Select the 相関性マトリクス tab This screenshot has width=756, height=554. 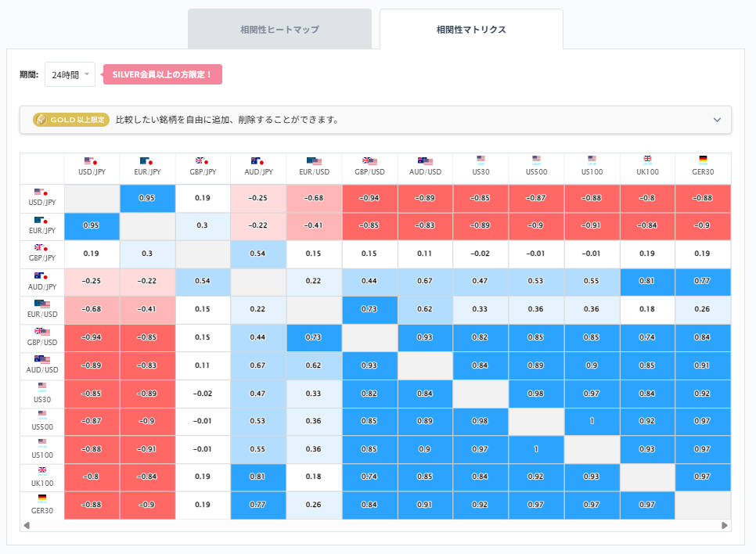point(470,28)
